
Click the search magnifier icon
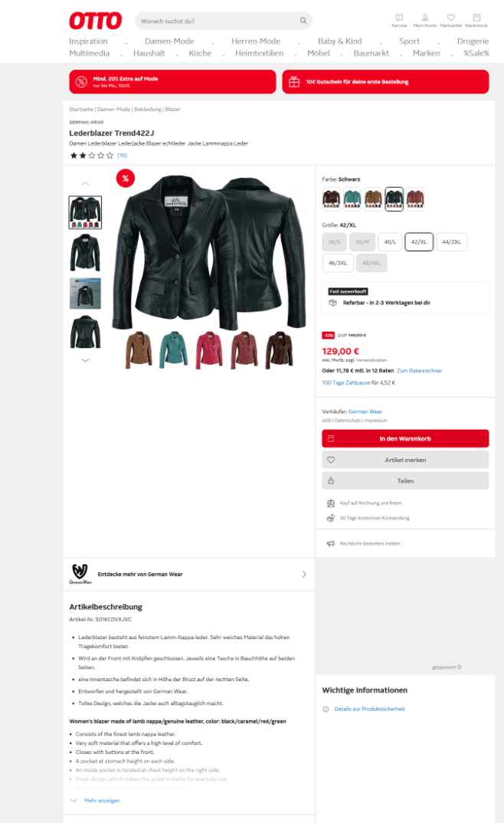(x=303, y=21)
